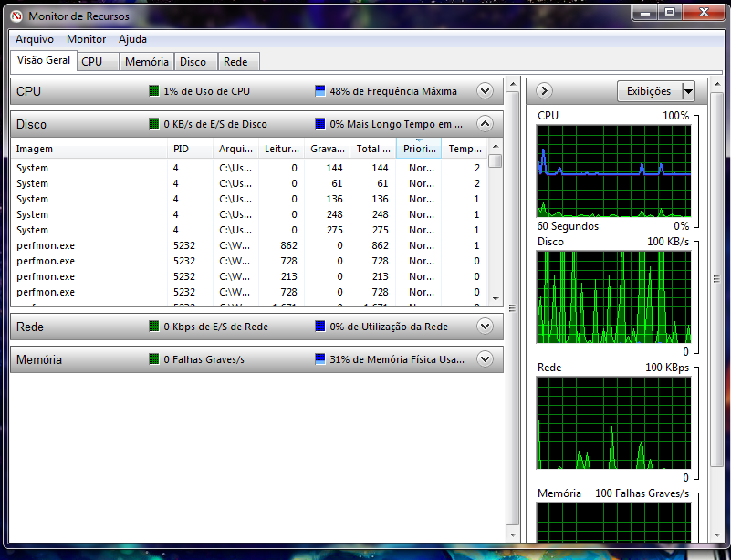The image size is (731, 560).
Task: Minimize the Monitor de Recursos window
Action: [x=645, y=13]
